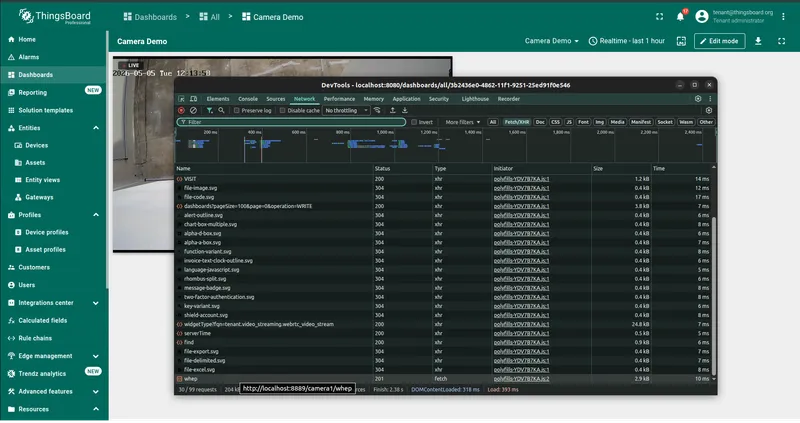The image size is (800, 423).
Task: Open the No throttling dropdown
Action: pos(346,110)
